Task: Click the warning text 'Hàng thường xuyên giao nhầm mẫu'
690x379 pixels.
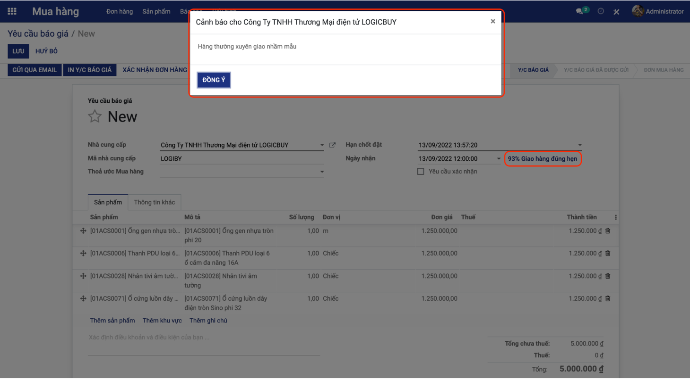Action: pos(247,46)
